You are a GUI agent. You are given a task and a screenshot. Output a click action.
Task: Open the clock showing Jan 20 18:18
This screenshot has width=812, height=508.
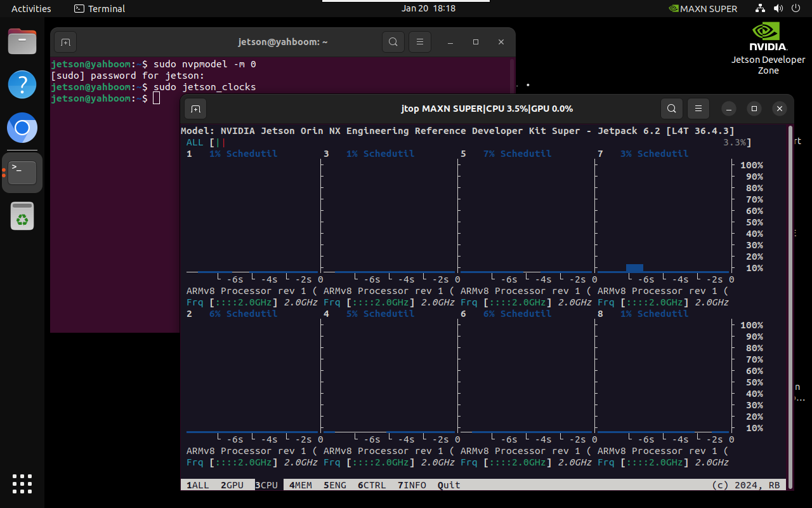428,8
